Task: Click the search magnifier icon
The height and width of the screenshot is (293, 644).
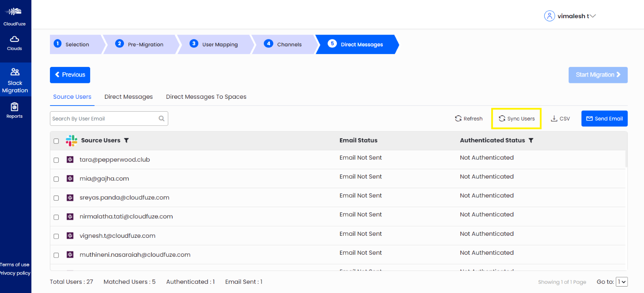Action: (161, 118)
